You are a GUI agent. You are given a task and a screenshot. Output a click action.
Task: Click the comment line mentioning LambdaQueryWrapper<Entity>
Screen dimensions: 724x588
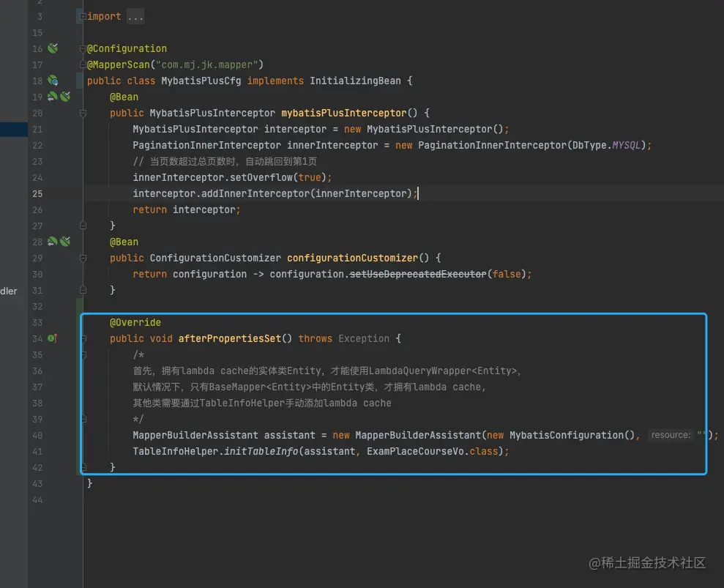(327, 371)
